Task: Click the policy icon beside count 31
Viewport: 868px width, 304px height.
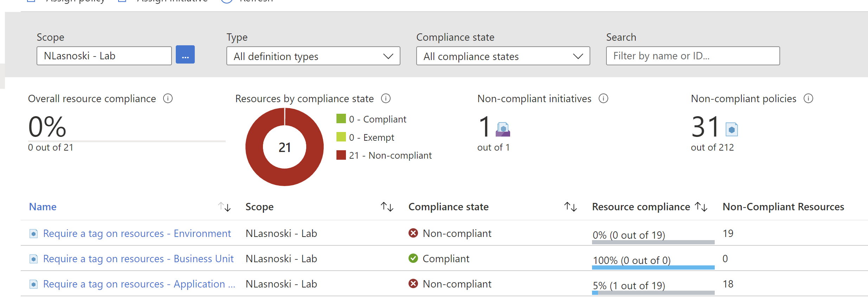Action: click(x=732, y=129)
